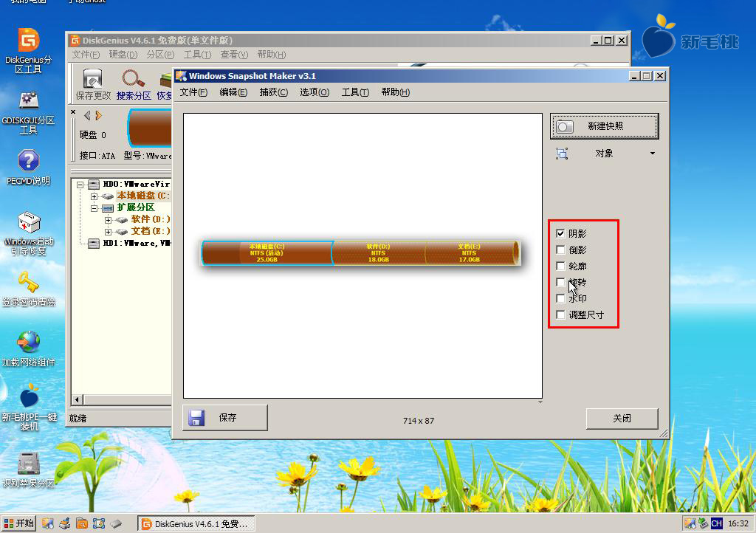Select 软件(D:) 18.0GB segment in preview

click(x=379, y=253)
